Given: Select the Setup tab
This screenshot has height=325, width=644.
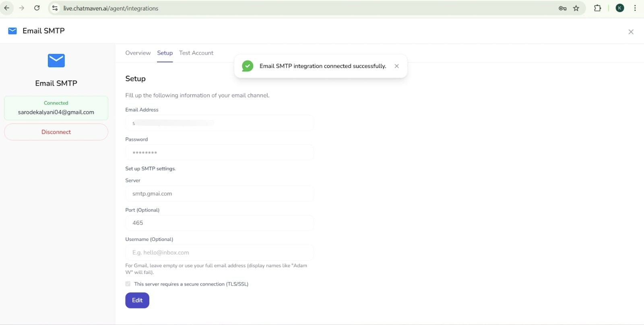Looking at the screenshot, I should point(165,53).
